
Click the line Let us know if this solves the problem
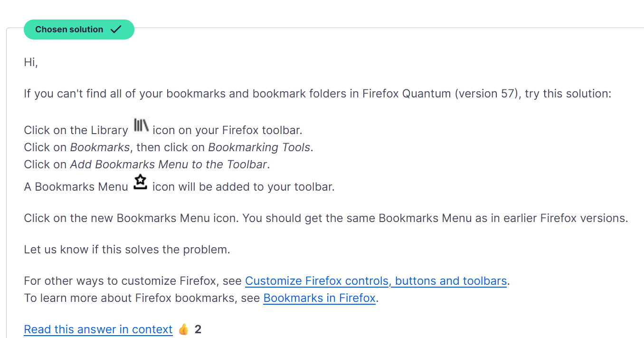(x=127, y=250)
